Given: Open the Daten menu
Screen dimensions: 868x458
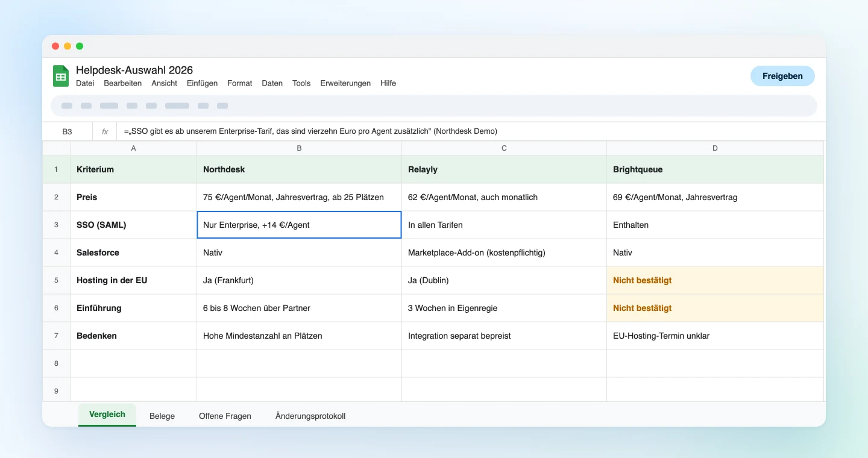Looking at the screenshot, I should (272, 83).
